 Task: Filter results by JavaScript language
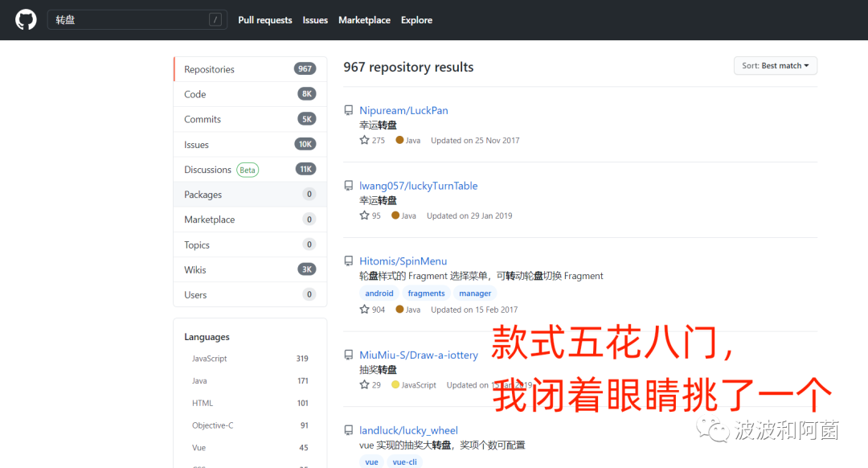coord(250,359)
